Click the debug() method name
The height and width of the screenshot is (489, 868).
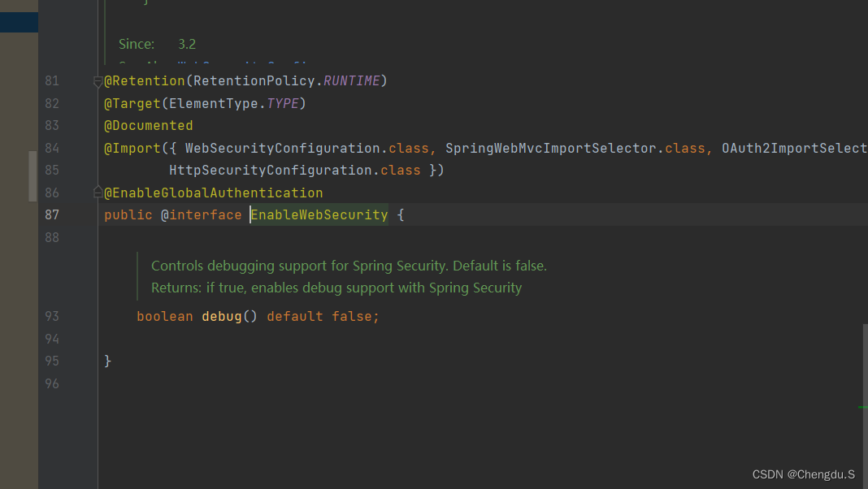221,316
